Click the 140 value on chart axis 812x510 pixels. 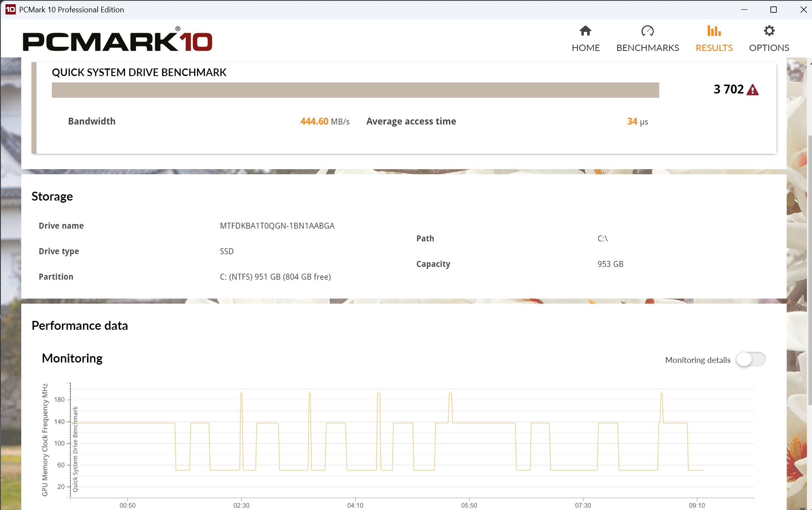pos(59,422)
